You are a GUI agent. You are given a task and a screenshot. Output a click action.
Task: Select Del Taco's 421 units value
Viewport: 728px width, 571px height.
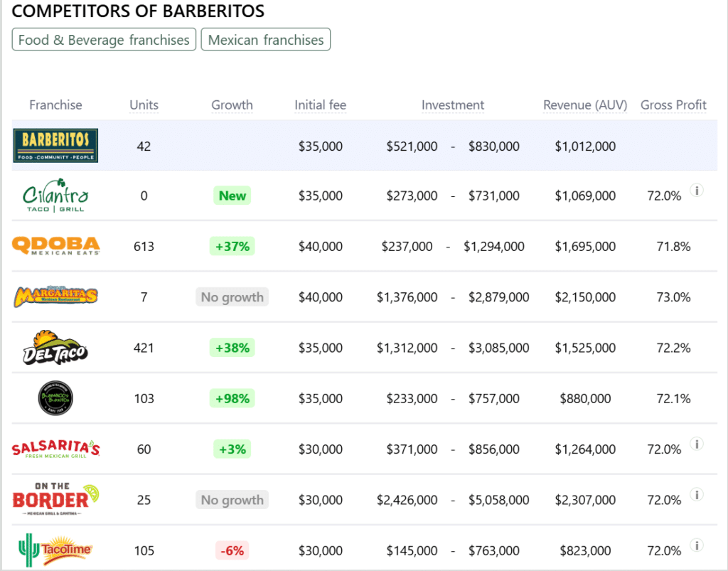[x=144, y=348]
